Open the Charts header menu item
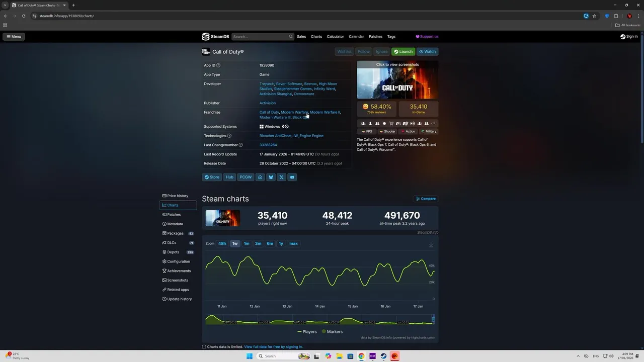This screenshot has width=644, height=362. [x=316, y=37]
